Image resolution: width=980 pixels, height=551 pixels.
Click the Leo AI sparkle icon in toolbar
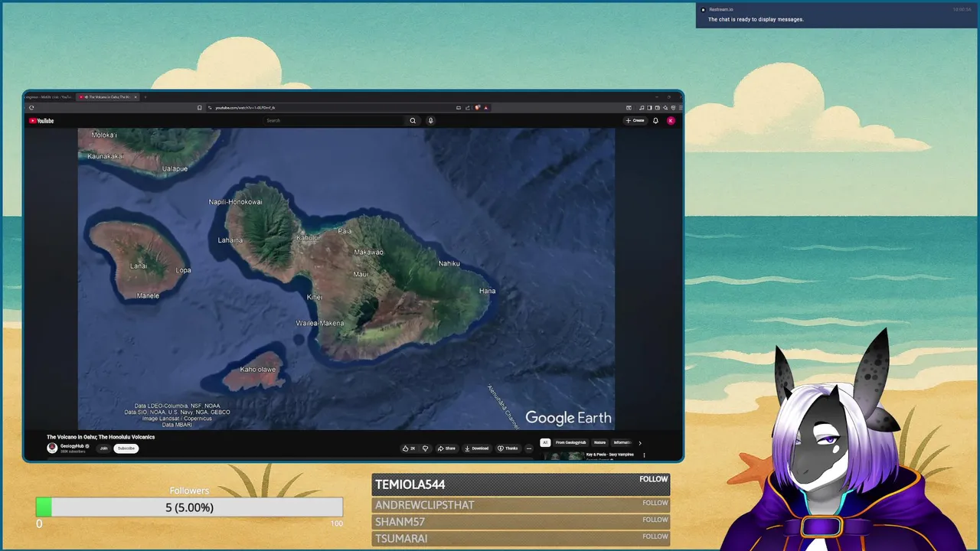pos(665,108)
